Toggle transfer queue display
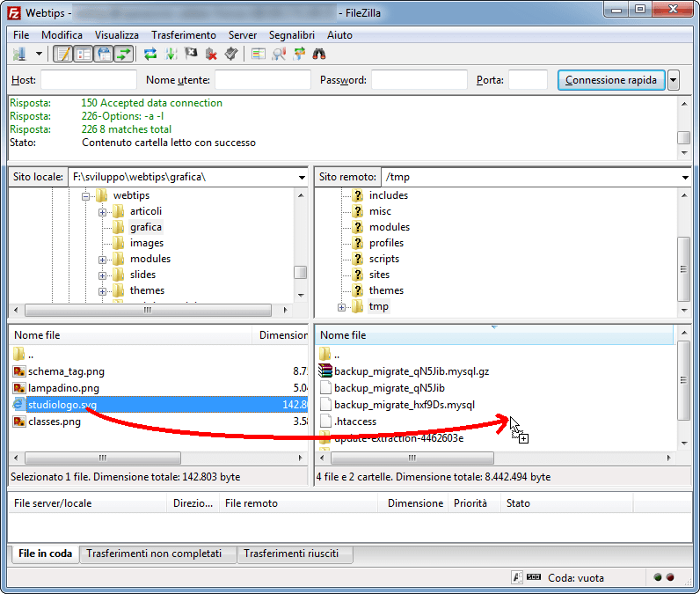 [124, 54]
